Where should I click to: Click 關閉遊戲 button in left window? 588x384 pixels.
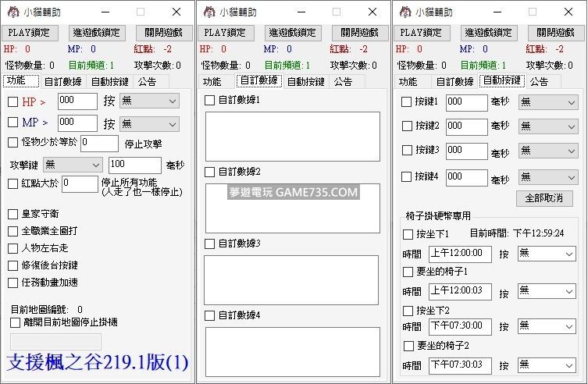pos(164,33)
